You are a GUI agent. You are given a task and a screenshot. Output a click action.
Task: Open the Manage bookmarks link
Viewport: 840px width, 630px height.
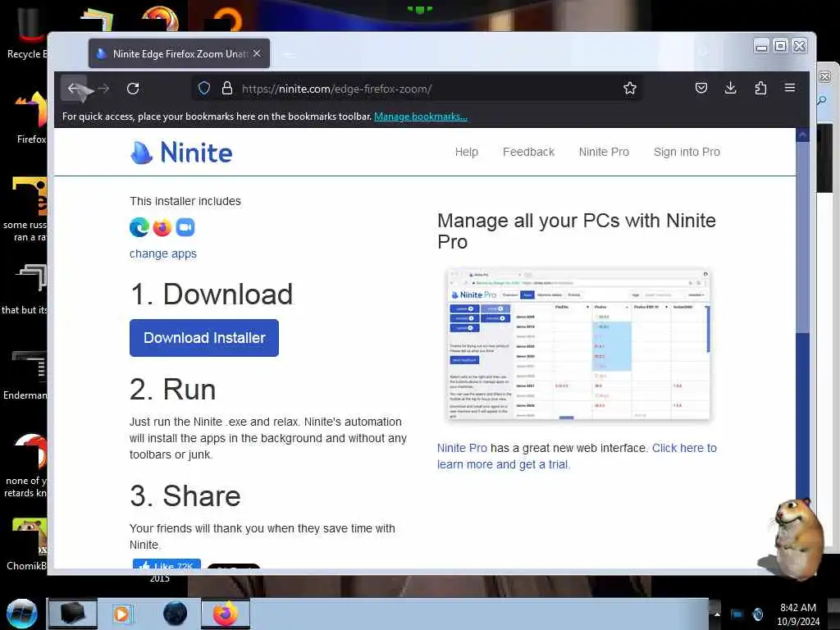coord(421,116)
